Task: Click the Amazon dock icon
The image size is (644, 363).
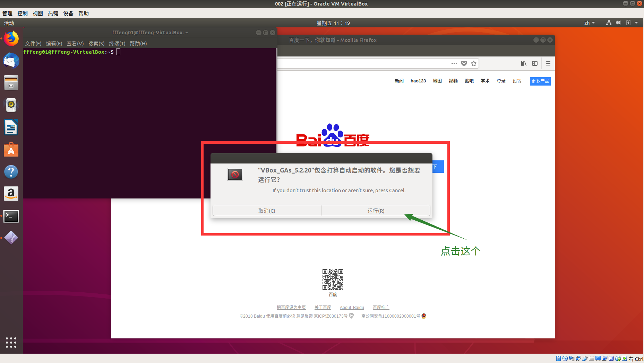Action: (x=11, y=194)
